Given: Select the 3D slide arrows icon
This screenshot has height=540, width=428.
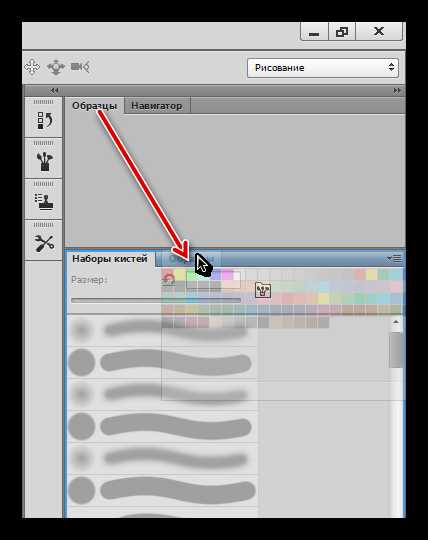Looking at the screenshot, I should pyautogui.click(x=56, y=67).
